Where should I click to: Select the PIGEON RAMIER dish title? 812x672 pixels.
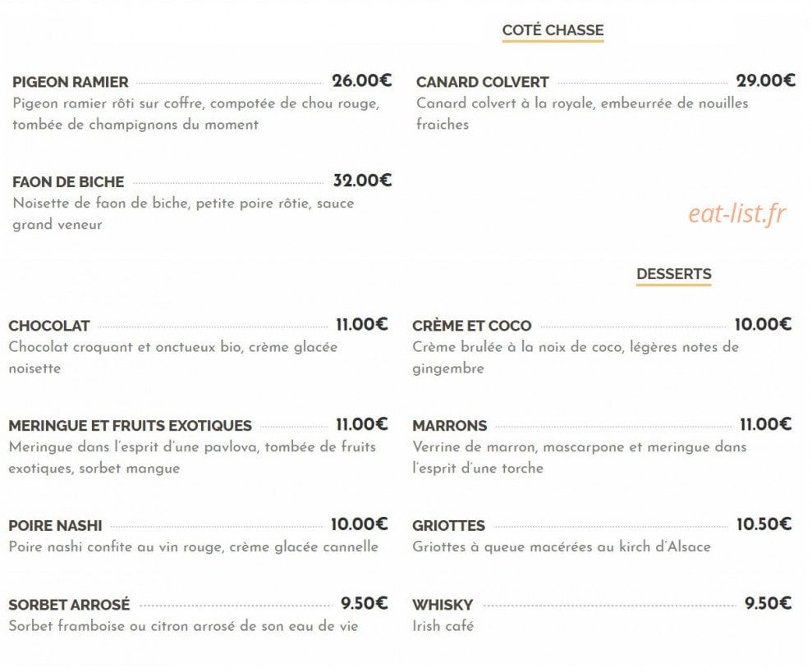click(x=71, y=82)
